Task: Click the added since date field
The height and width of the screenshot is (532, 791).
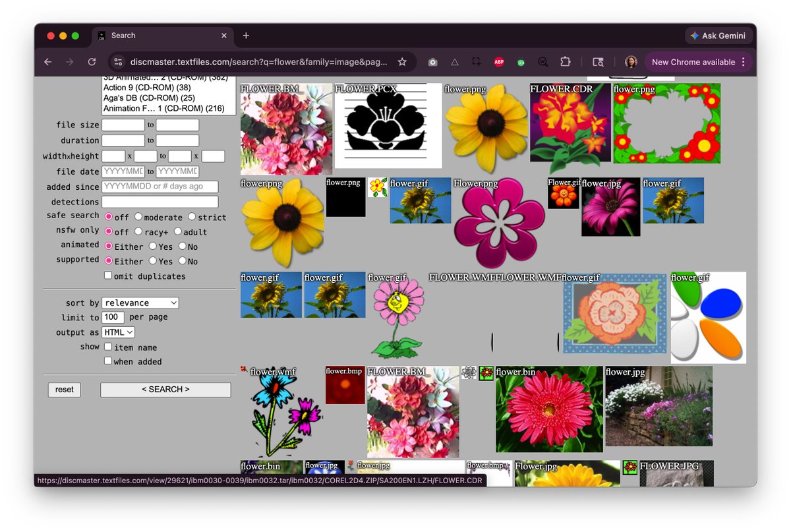Action: pos(160,187)
